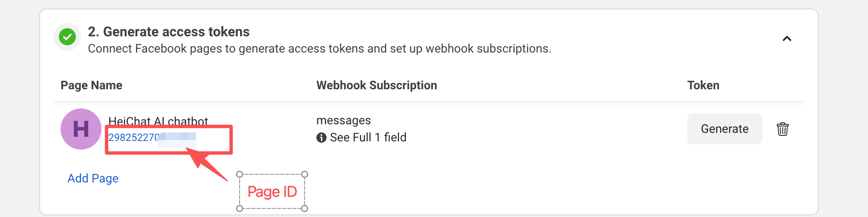Click the red Page ID annotation text
Image resolution: width=868 pixels, height=217 pixels.
tap(272, 192)
